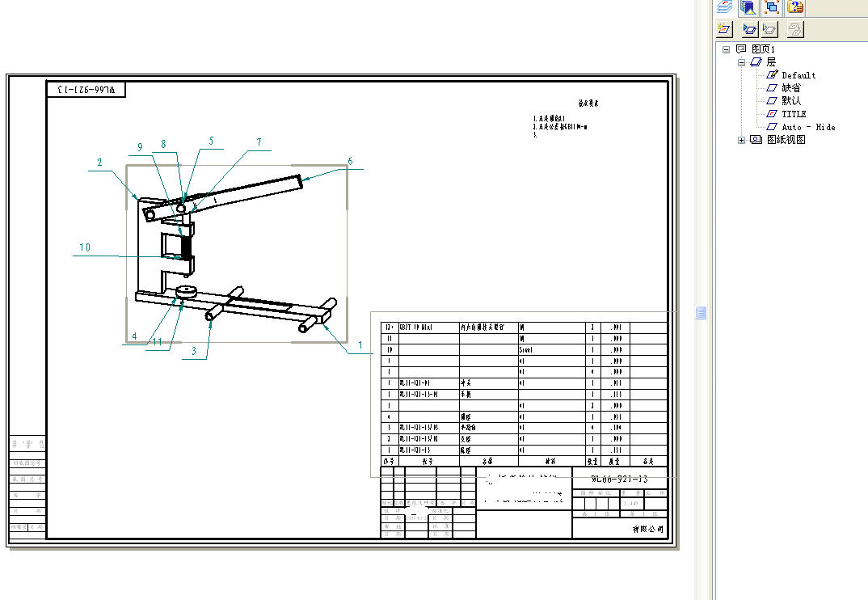Click the layer icon beside TITLE
The width and height of the screenshot is (868, 600).
click(x=772, y=113)
